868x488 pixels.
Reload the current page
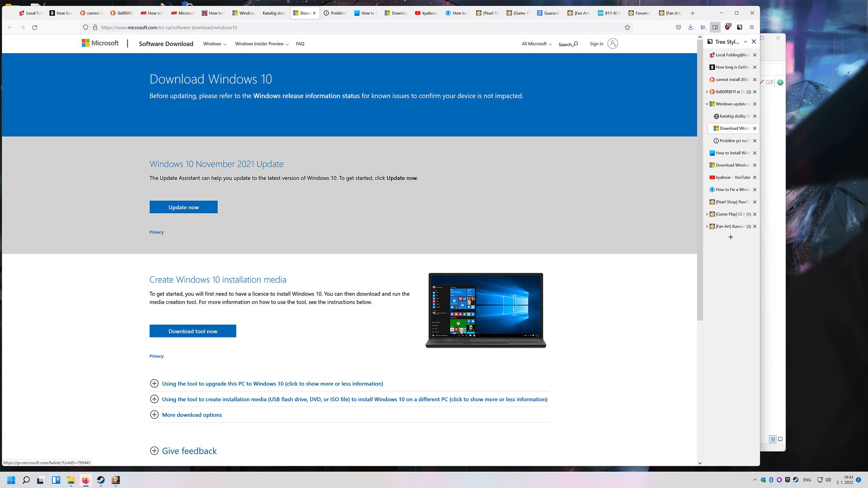coord(35,28)
